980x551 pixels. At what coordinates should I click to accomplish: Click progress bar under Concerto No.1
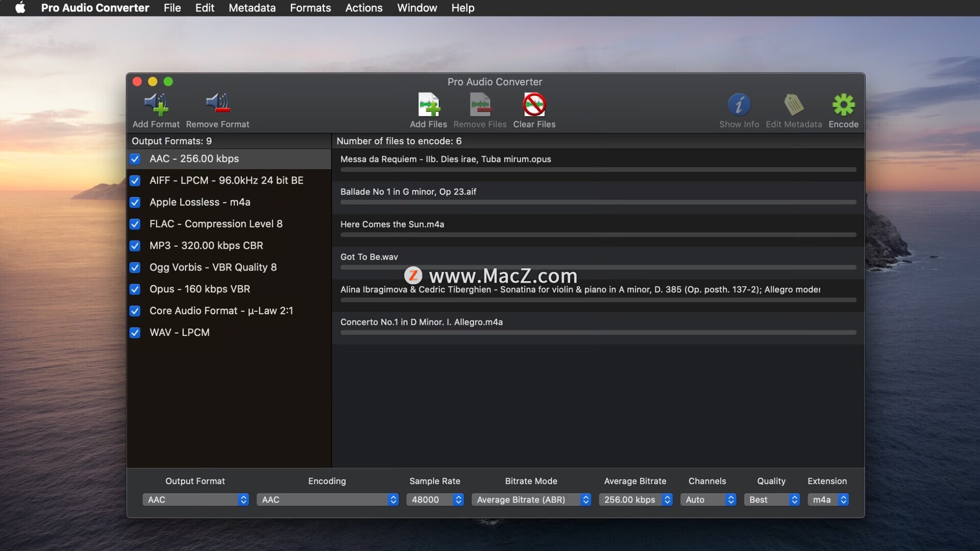coord(598,333)
